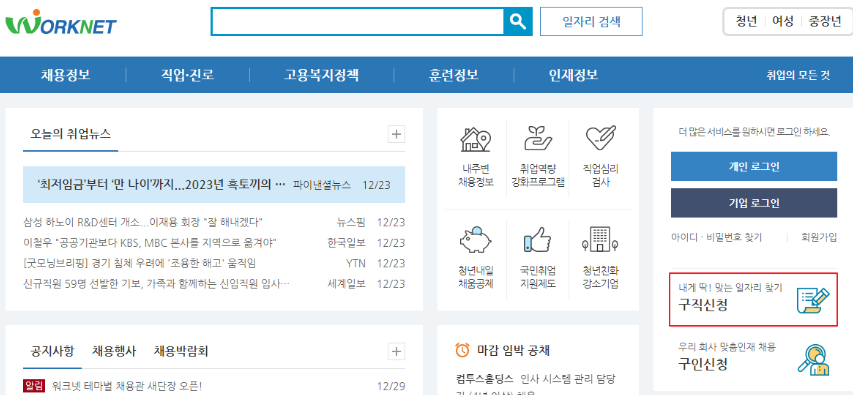This screenshot has height=395, width=853.
Task: Click the 일자리 검색 button
Action: tap(591, 22)
